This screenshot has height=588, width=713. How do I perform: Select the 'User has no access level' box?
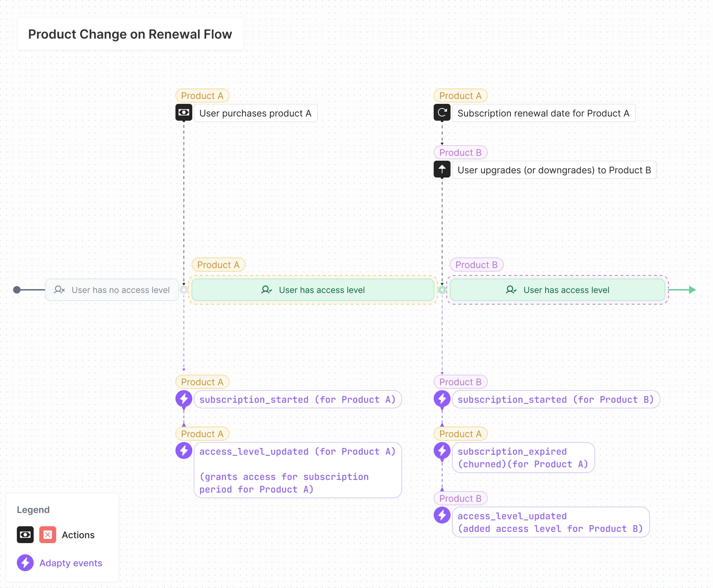112,290
